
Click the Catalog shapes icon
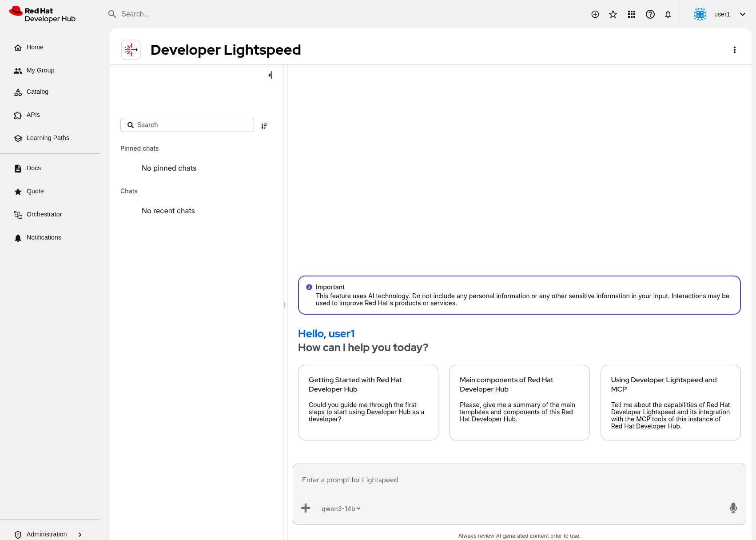click(x=18, y=92)
